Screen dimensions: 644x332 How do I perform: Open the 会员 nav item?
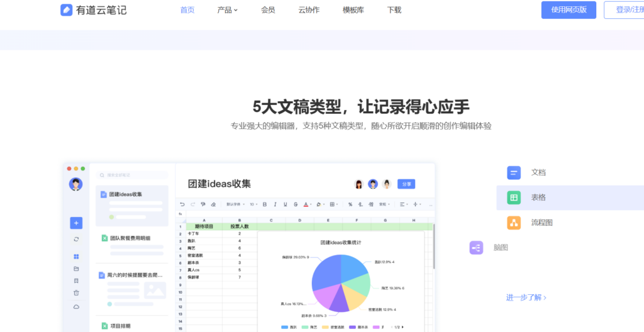268,10
